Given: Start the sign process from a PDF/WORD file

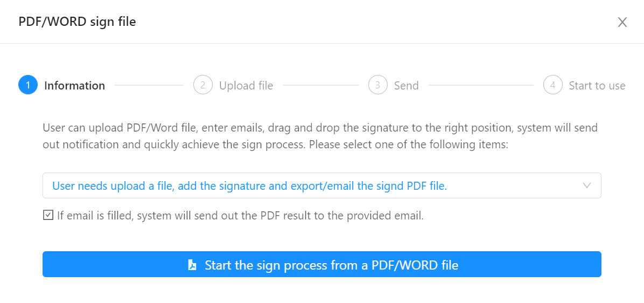Looking at the screenshot, I should click(x=322, y=264).
